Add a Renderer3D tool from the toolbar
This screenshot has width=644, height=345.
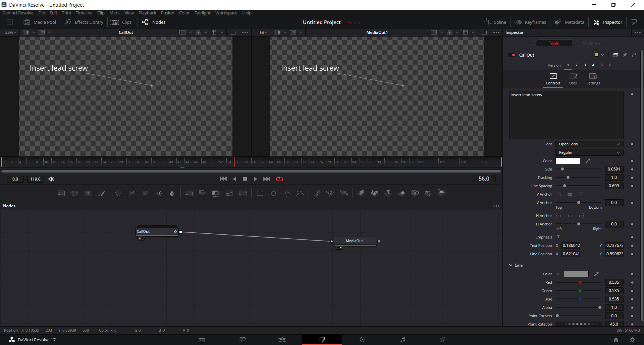pos(442,193)
